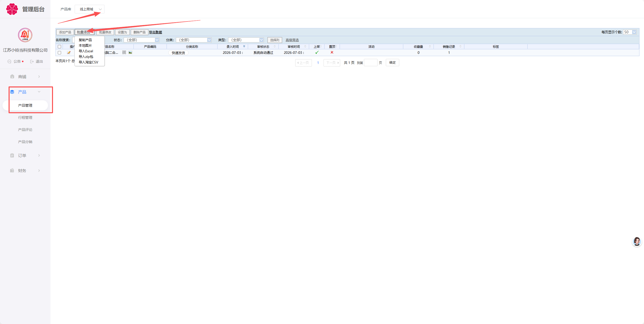Open the 线上商城 product library dropdown

[90, 9]
